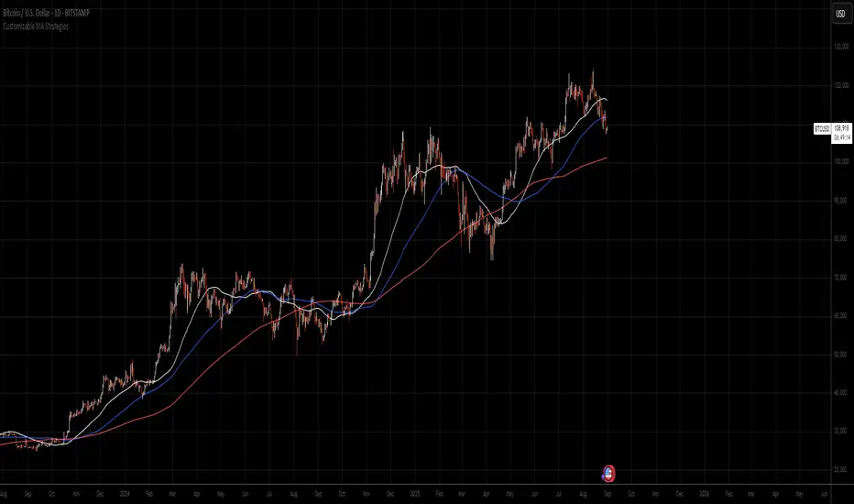
Task: Click the 70,000 price axis label
Action: click(841, 278)
